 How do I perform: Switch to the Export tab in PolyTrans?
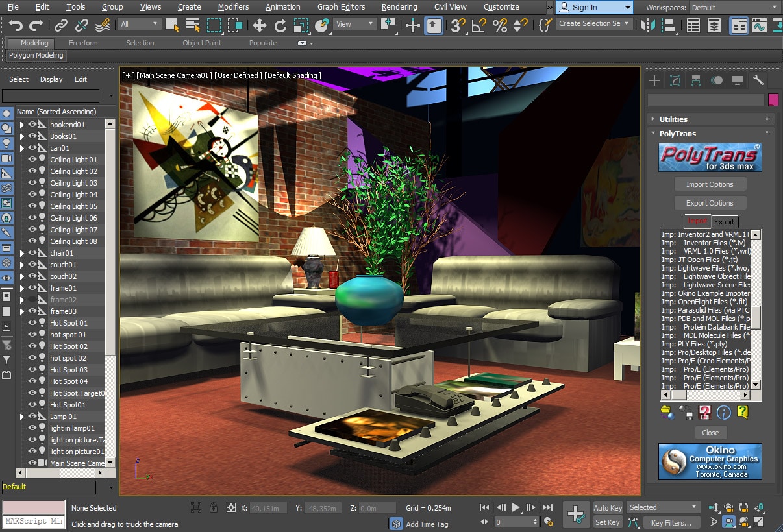(x=725, y=221)
